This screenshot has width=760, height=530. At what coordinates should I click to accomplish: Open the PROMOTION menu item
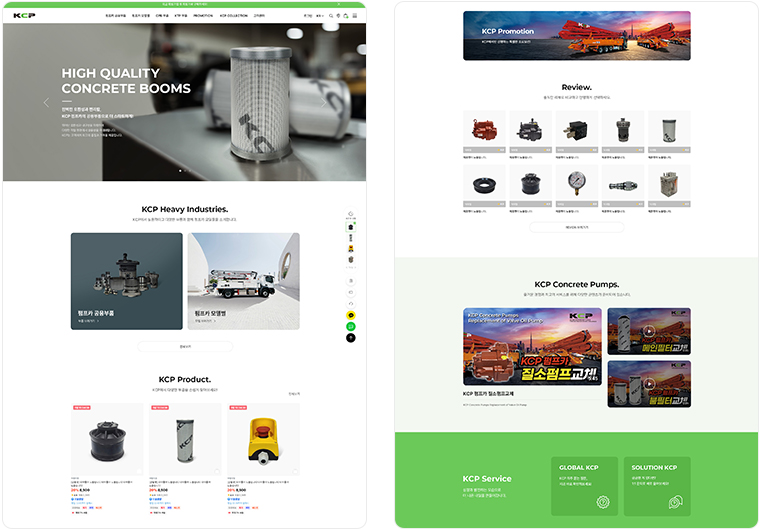tap(203, 16)
